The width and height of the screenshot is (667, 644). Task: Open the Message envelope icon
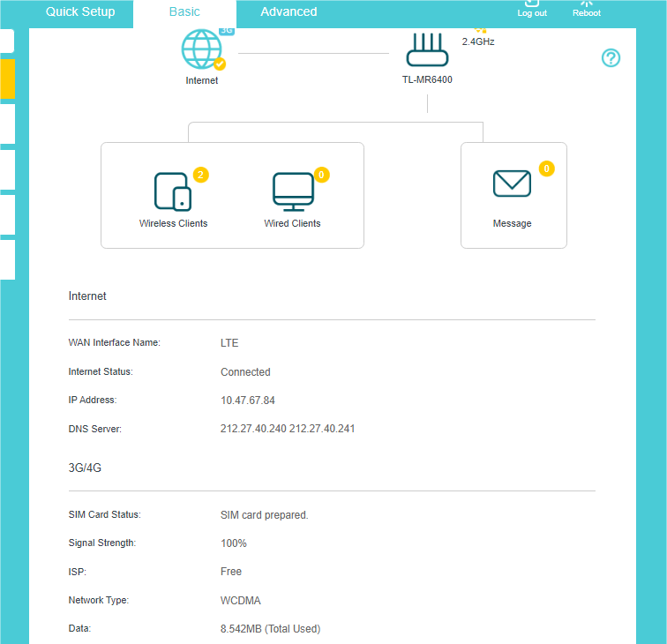[512, 183]
